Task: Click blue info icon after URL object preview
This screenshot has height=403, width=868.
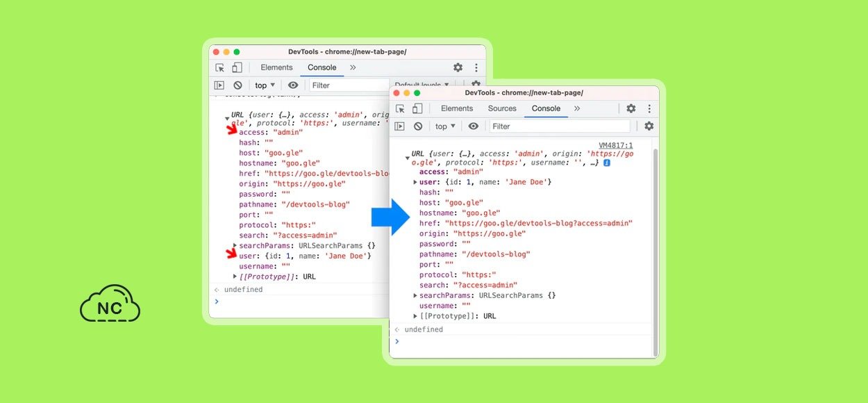Action: coord(606,163)
